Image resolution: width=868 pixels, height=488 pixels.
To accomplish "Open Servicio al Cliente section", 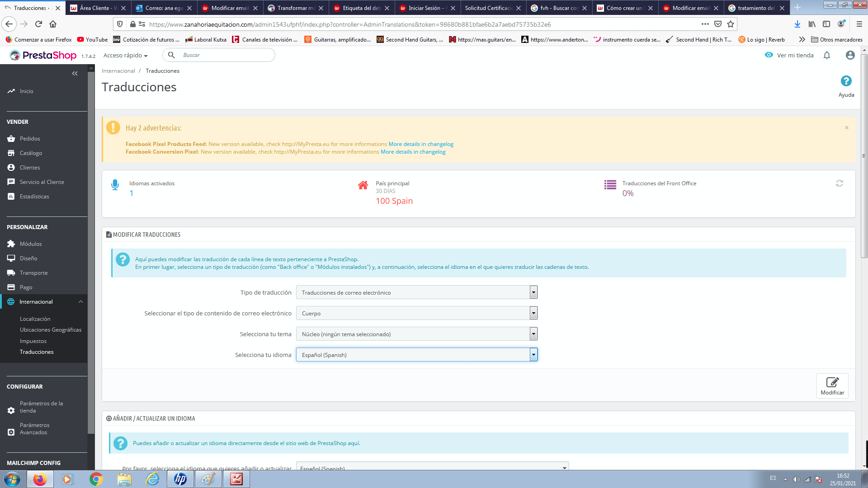I will pyautogui.click(x=42, y=182).
